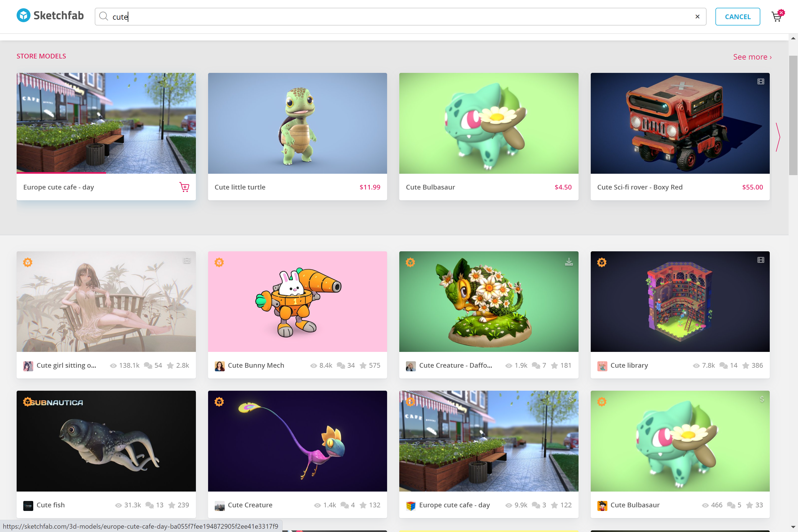Open See more store models
The height and width of the screenshot is (532, 798).
click(x=752, y=57)
